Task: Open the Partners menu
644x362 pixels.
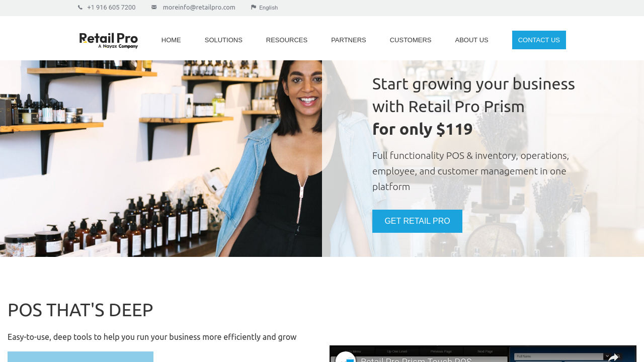Action: tap(349, 40)
